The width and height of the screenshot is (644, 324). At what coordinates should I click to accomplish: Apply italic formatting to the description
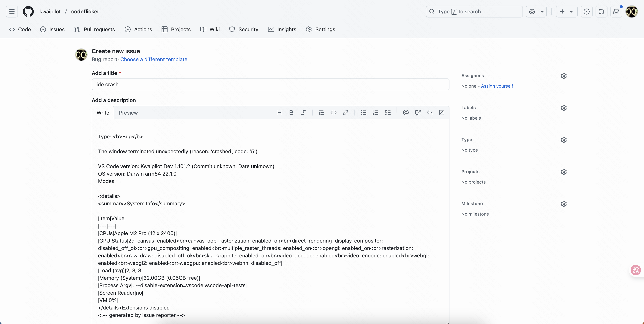[x=303, y=113]
